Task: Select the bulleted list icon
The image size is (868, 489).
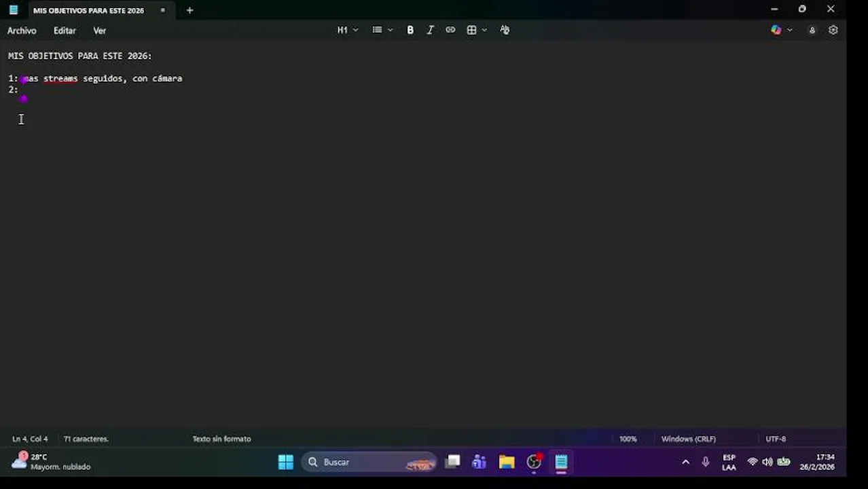Action: [377, 30]
